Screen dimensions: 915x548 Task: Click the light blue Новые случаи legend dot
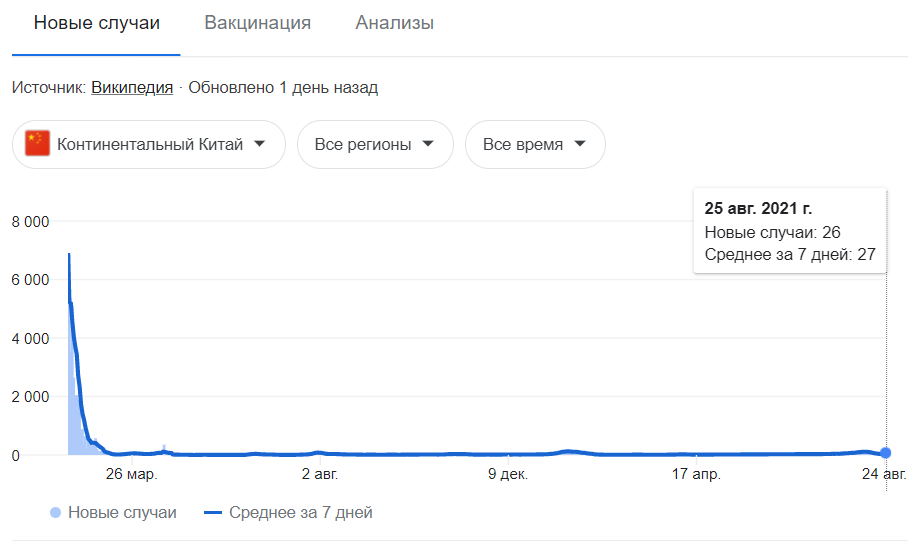(x=55, y=512)
